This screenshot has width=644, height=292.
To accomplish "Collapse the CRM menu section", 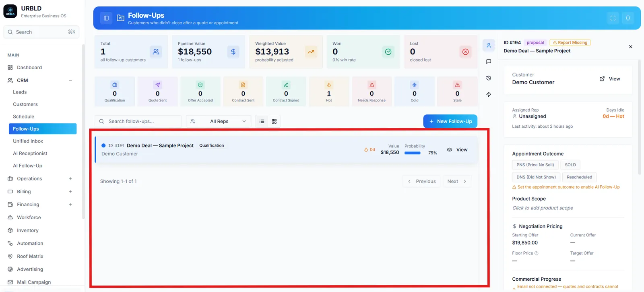I will click(x=70, y=81).
